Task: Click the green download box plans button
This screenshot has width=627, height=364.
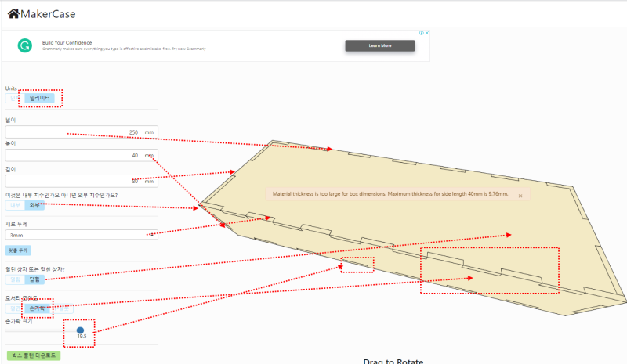Action: coord(34,355)
